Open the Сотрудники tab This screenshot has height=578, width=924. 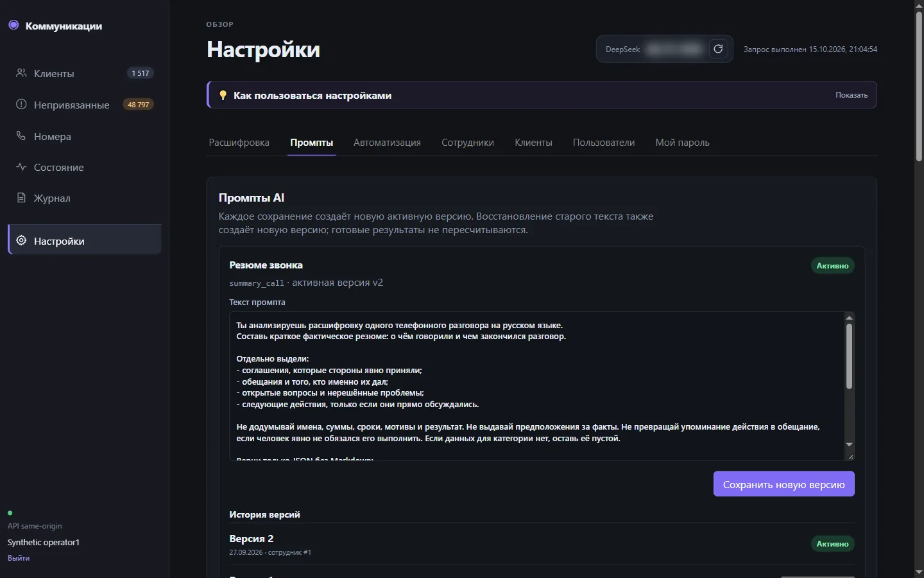[x=468, y=143]
